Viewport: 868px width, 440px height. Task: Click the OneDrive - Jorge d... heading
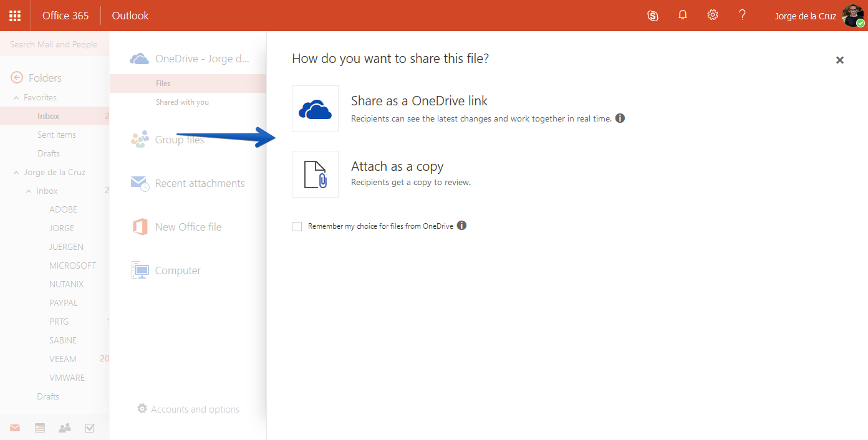(x=202, y=59)
